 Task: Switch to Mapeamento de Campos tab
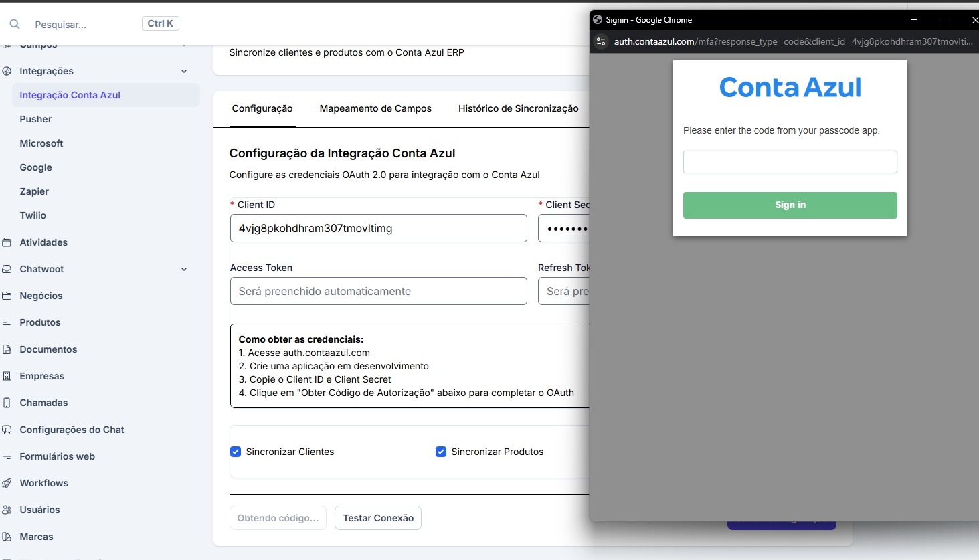click(375, 108)
